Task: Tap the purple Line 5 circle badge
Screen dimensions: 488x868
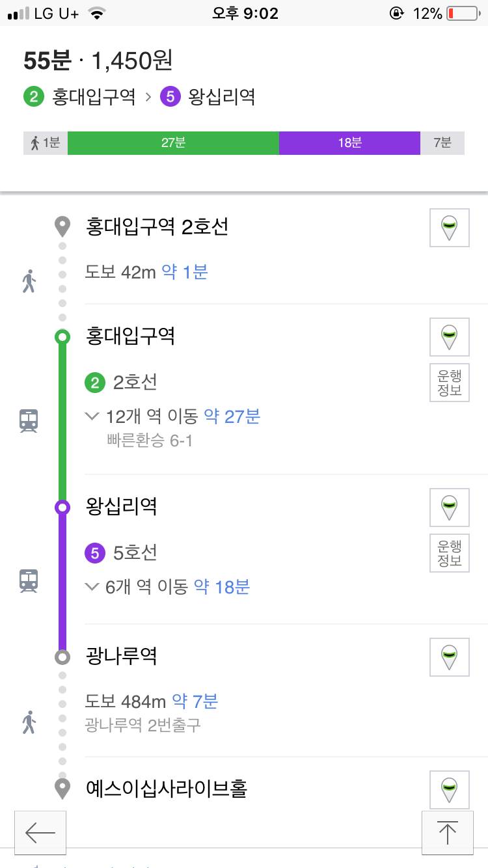Action: pyautogui.click(x=95, y=554)
